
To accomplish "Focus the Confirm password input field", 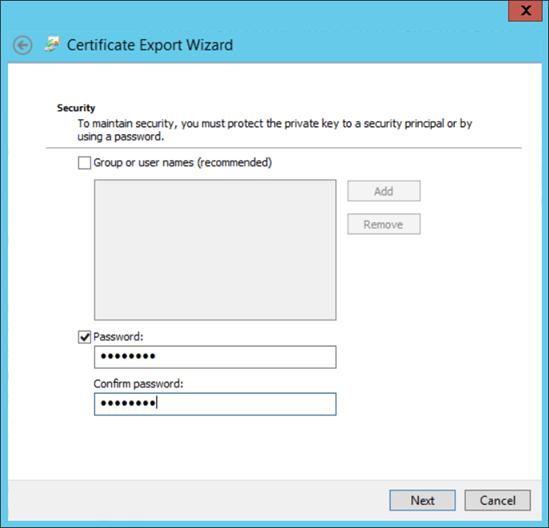I will click(x=215, y=404).
